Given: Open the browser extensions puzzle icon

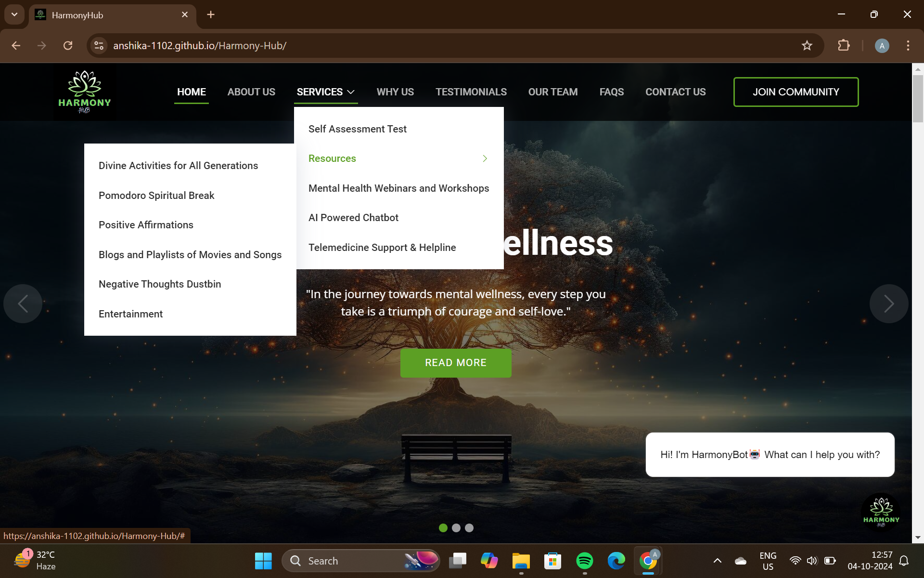Looking at the screenshot, I should coord(844,46).
